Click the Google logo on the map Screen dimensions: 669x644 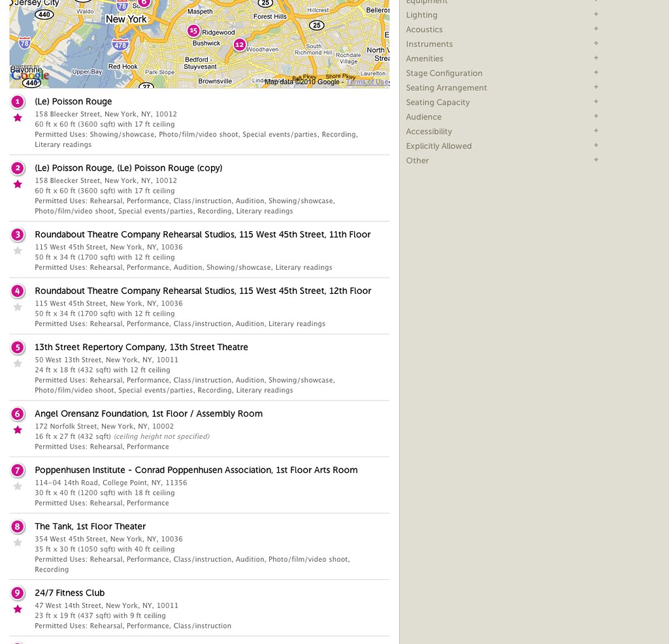[x=31, y=74]
